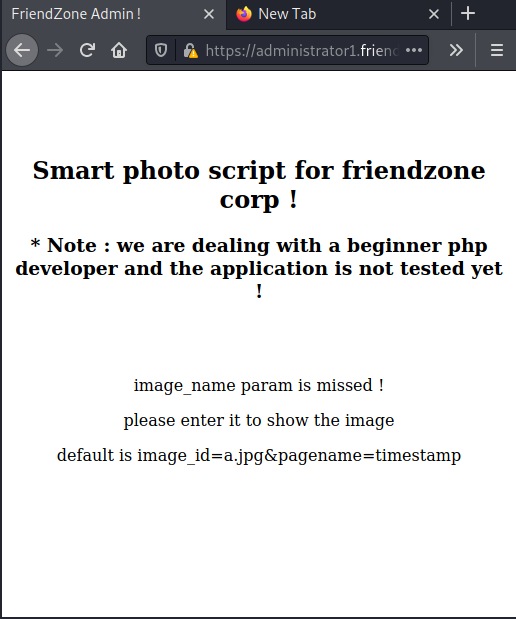Reload the current page
This screenshot has height=619, width=516.
(87, 50)
